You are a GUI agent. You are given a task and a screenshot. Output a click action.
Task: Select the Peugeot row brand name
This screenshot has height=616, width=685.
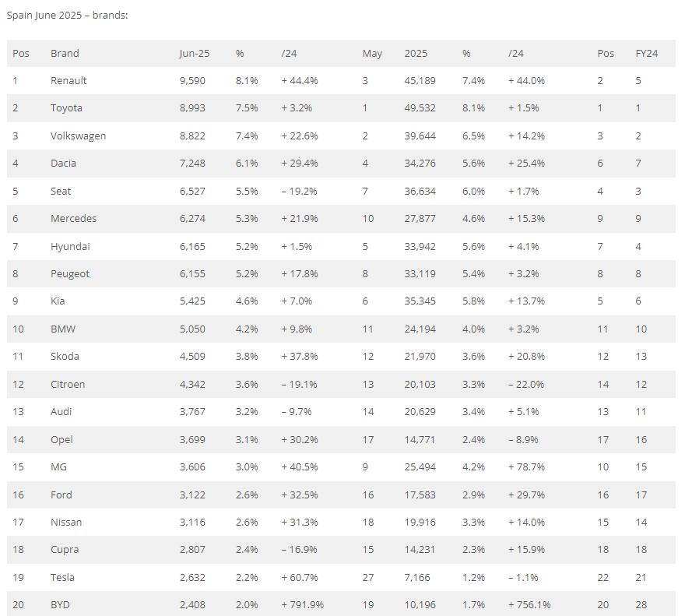pyautogui.click(x=70, y=273)
